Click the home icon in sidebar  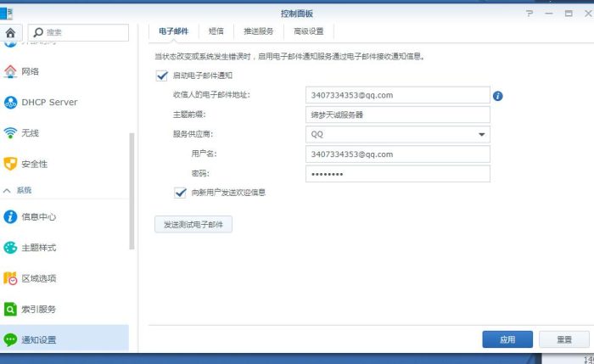point(11,33)
